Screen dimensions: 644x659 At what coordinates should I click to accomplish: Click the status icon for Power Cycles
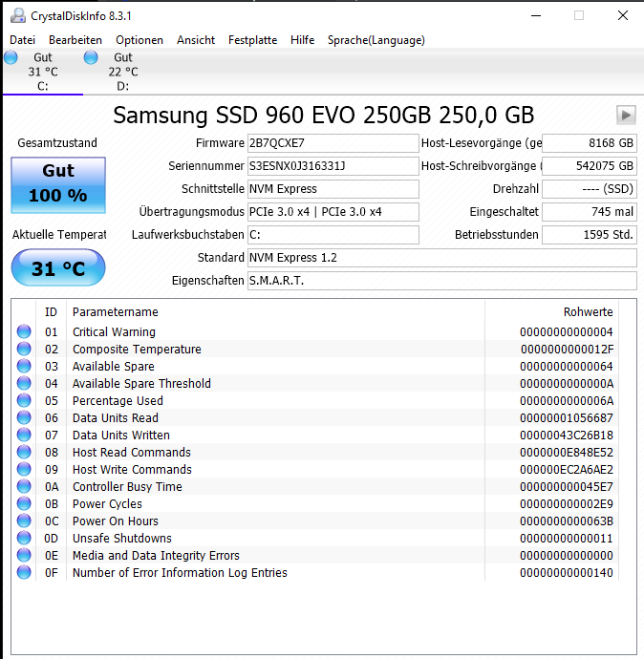[24, 504]
